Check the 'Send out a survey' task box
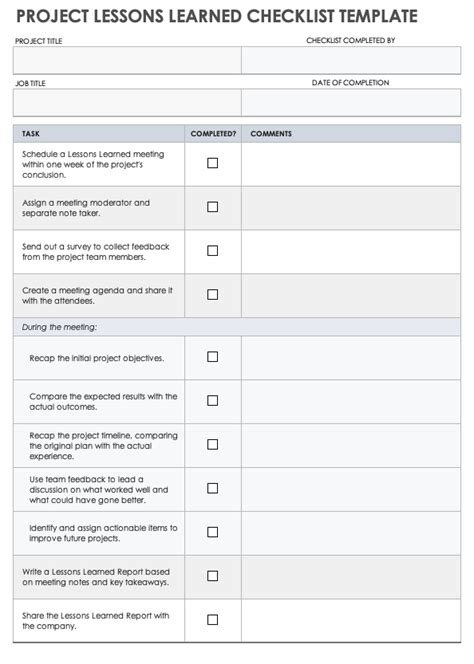474x664 pixels. coord(213,251)
